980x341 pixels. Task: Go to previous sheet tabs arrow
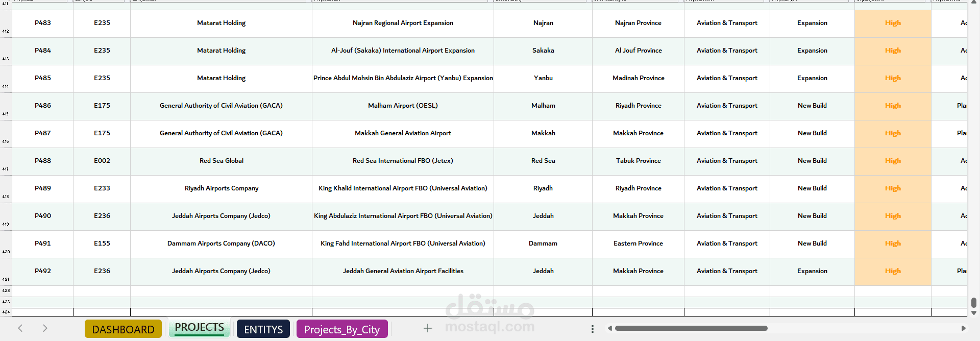point(20,328)
